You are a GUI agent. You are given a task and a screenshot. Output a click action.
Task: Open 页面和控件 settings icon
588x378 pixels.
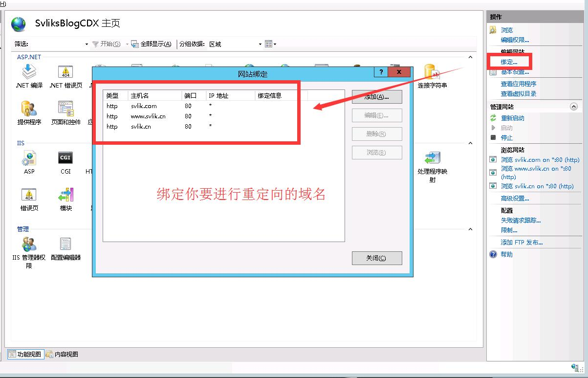66,111
